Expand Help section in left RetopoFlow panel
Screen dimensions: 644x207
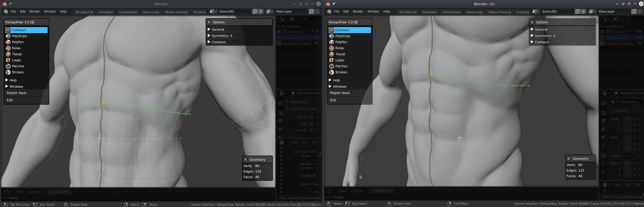26,80
